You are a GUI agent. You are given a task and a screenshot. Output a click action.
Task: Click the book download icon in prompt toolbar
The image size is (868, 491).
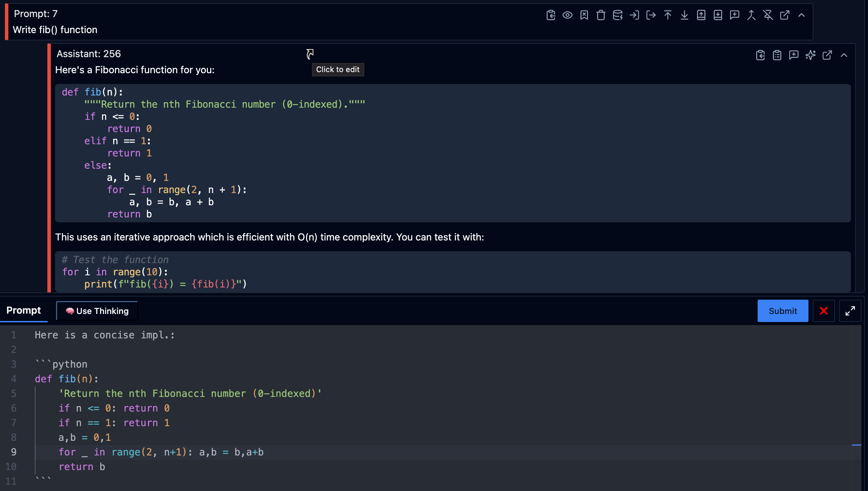tap(718, 15)
